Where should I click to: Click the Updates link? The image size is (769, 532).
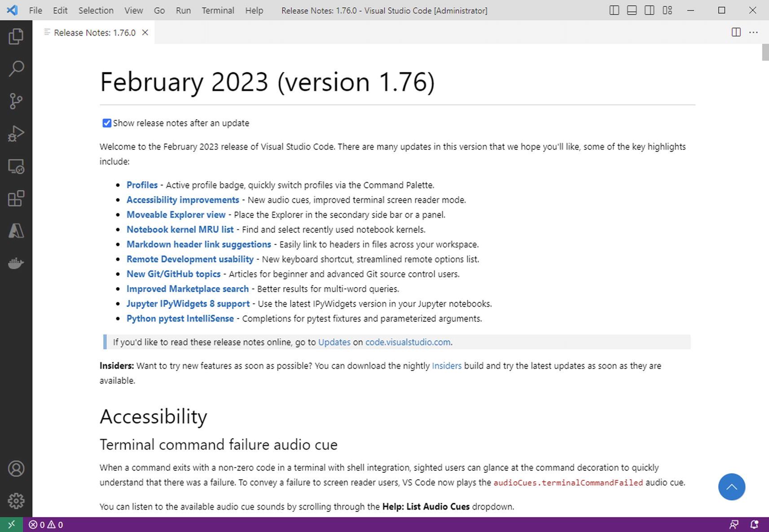(x=334, y=342)
